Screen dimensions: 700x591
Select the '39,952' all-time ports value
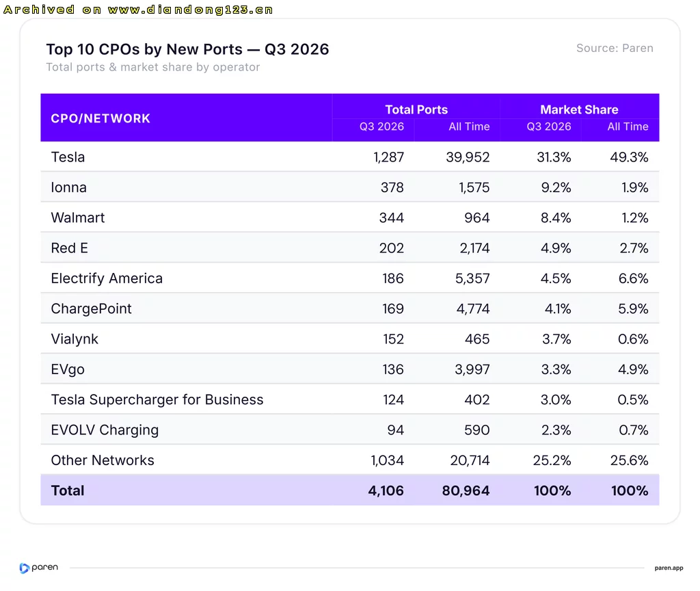point(468,157)
